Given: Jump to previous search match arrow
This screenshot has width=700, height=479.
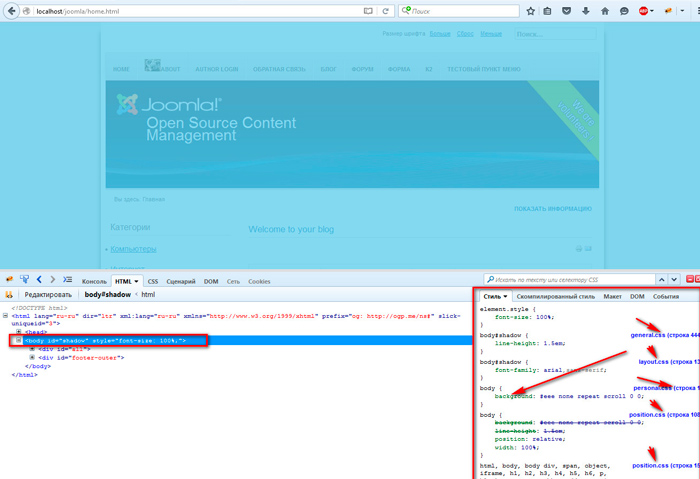Looking at the screenshot, I should point(662,280).
